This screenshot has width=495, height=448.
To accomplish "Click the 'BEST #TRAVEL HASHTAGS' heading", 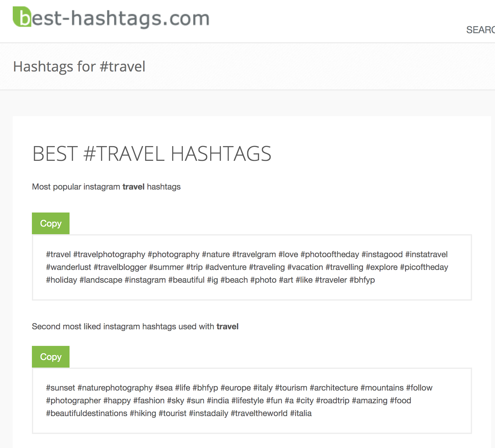I will (x=152, y=154).
